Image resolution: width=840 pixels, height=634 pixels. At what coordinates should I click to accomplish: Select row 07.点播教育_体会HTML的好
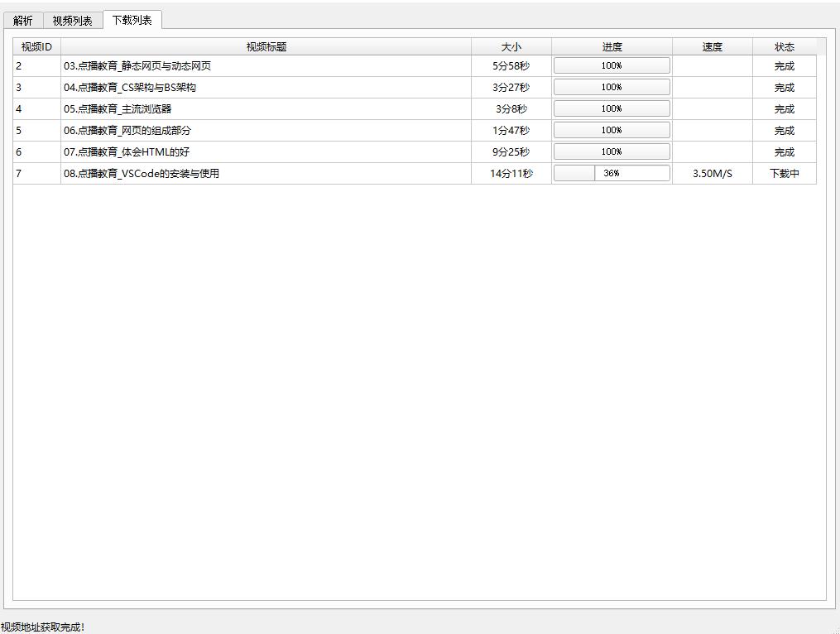pyautogui.click(x=415, y=151)
